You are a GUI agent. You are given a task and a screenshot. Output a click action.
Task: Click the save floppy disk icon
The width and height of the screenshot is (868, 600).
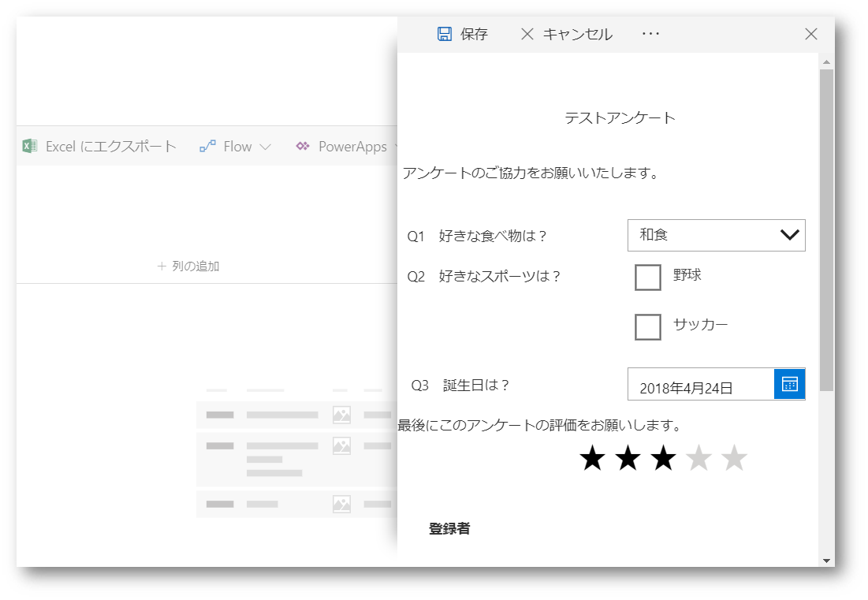point(445,34)
